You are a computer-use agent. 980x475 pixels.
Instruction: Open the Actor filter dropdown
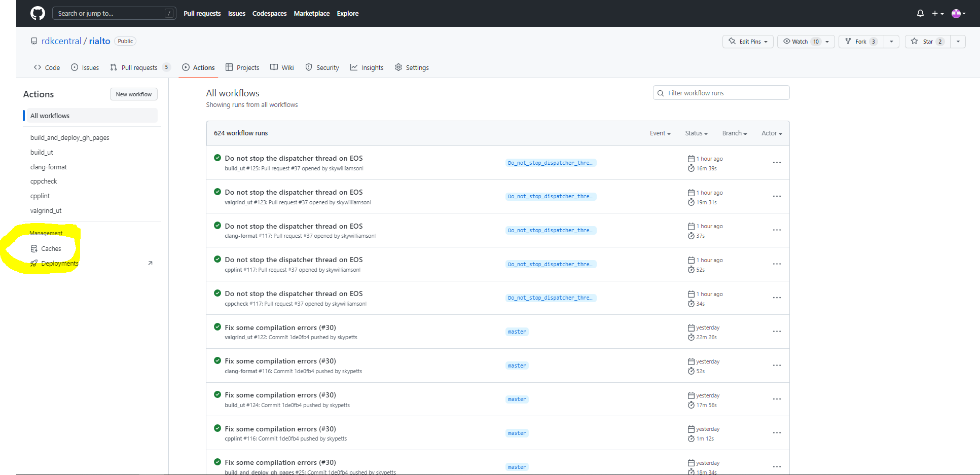coord(771,133)
